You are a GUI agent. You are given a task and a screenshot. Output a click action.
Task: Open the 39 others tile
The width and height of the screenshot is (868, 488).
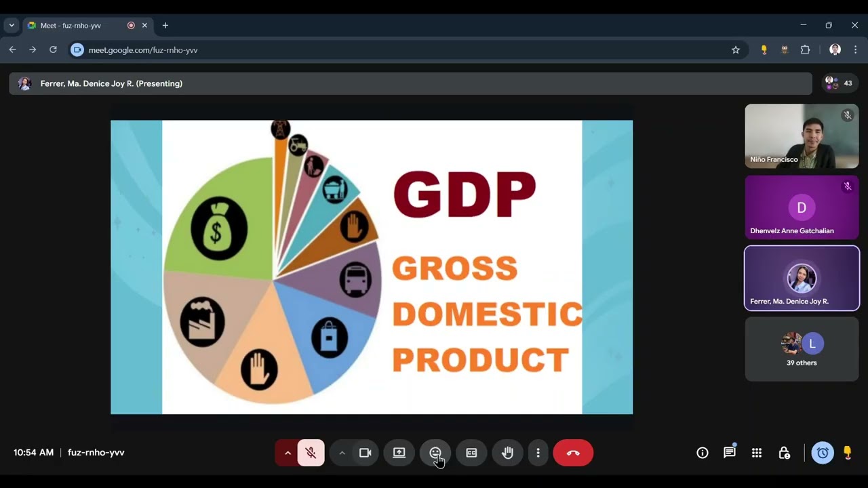click(802, 349)
